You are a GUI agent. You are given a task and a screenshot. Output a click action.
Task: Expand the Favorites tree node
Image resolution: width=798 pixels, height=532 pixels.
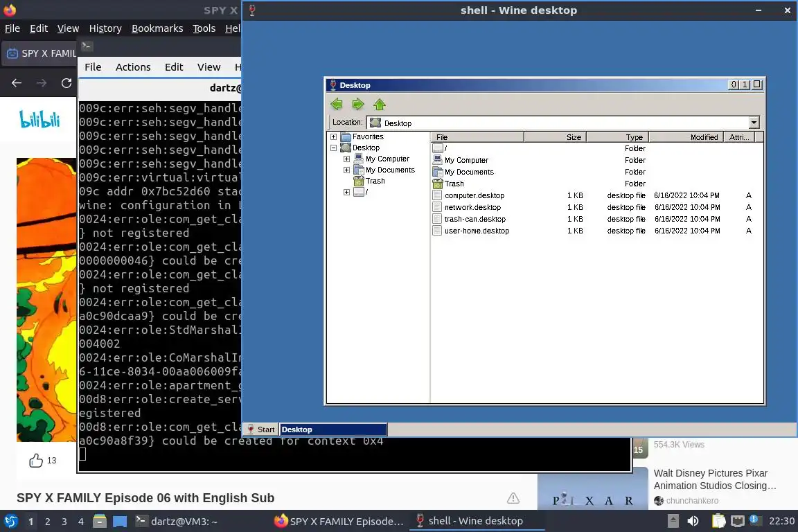[x=333, y=136]
